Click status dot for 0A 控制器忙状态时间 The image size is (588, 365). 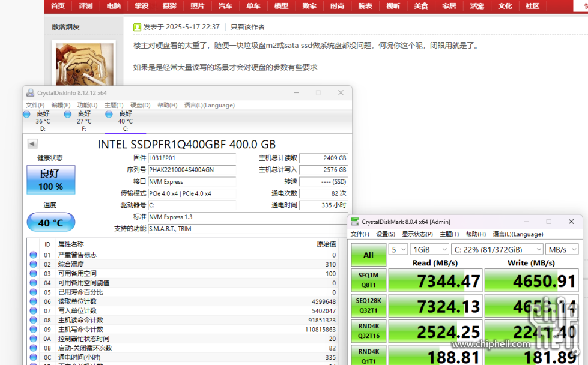click(34, 339)
